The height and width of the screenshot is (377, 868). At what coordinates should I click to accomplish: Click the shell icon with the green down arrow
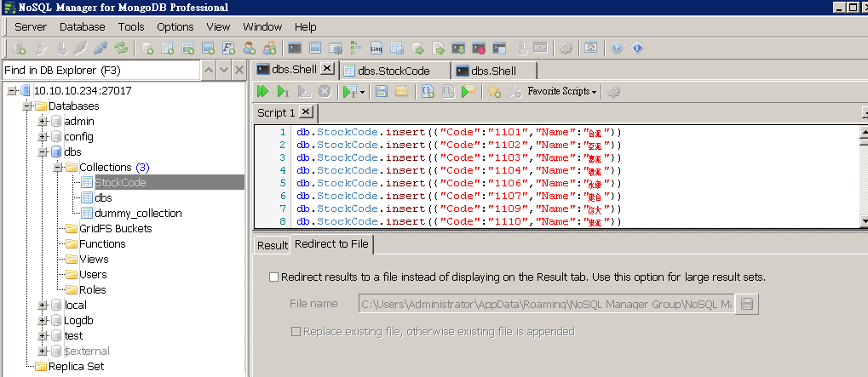pos(458,49)
